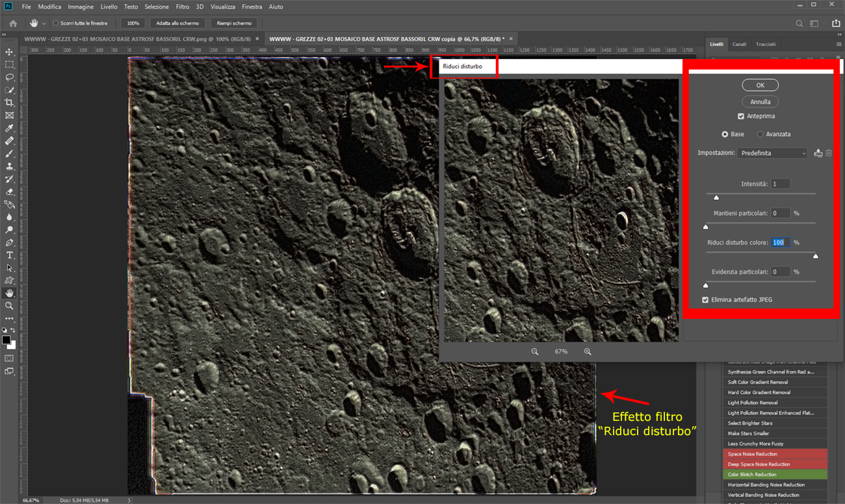
Task: Select the History Brush tool
Action: tap(9, 179)
